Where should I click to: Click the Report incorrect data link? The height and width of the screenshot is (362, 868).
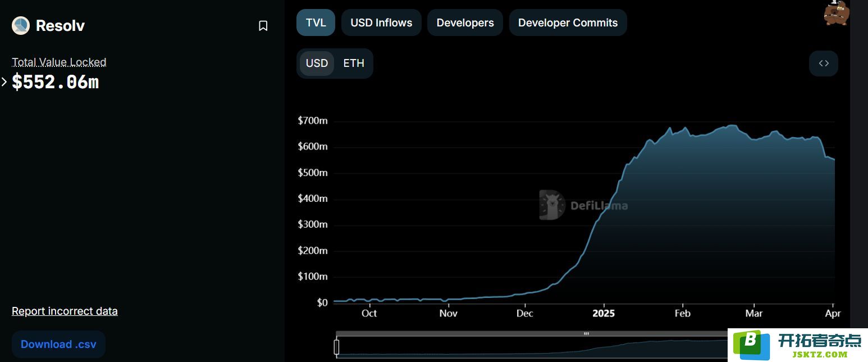(65, 311)
